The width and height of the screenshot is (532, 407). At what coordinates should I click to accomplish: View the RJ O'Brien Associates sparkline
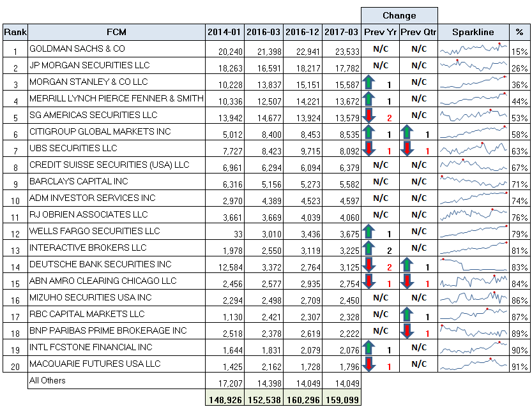474,215
